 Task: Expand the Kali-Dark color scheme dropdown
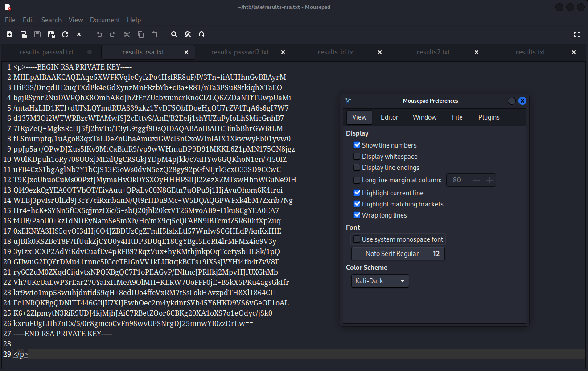[380, 281]
